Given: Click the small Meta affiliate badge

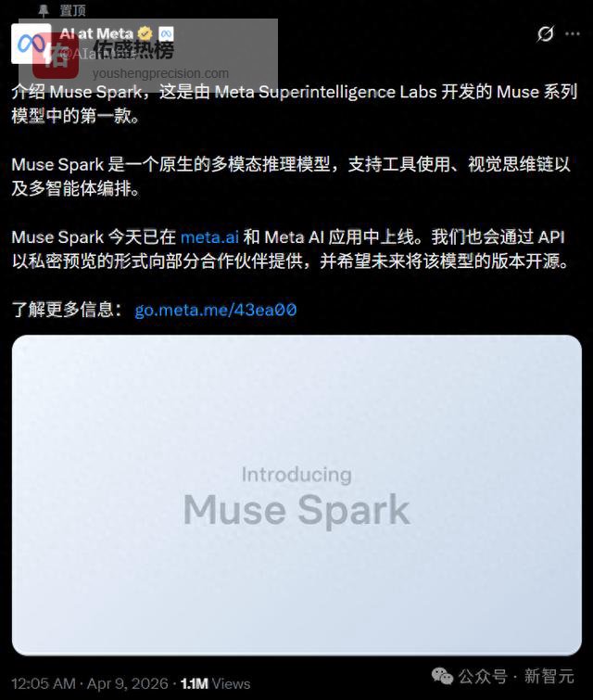Looking at the screenshot, I should (x=167, y=33).
